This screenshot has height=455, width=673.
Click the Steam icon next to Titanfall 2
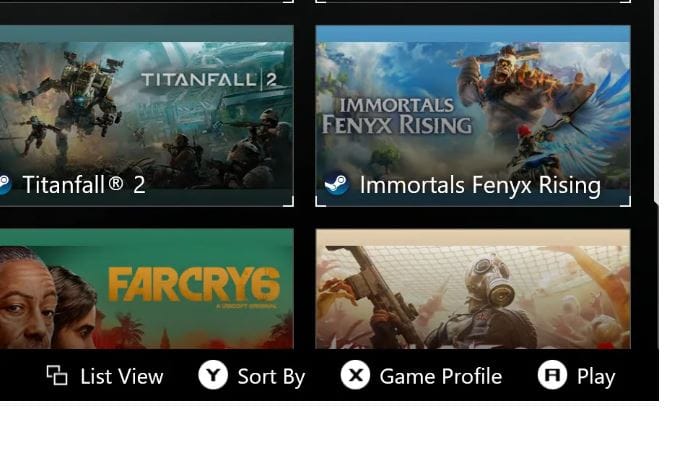[3, 185]
